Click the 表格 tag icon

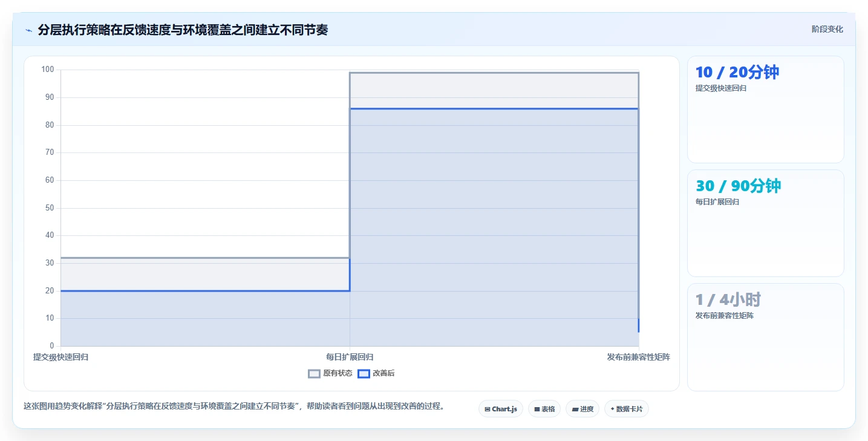537,410
